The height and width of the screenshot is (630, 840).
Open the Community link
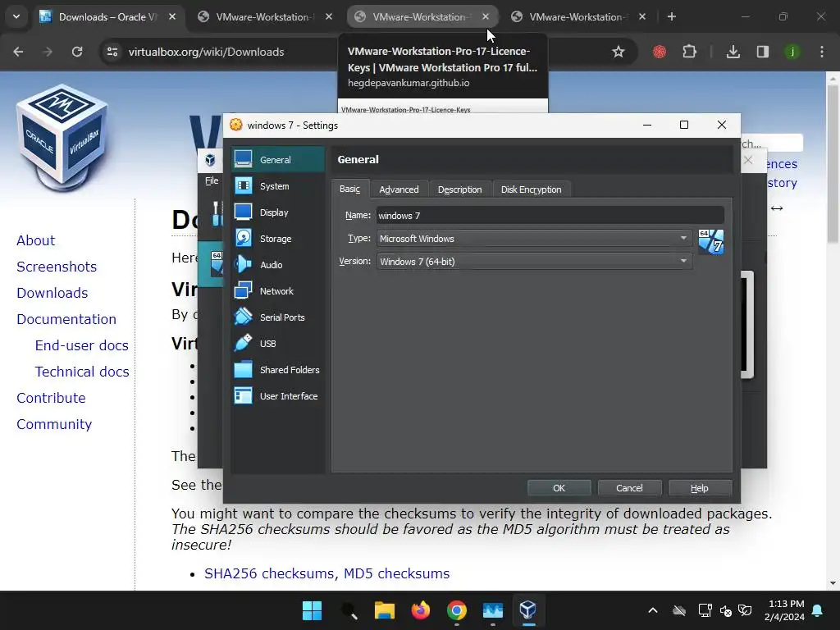point(54,424)
